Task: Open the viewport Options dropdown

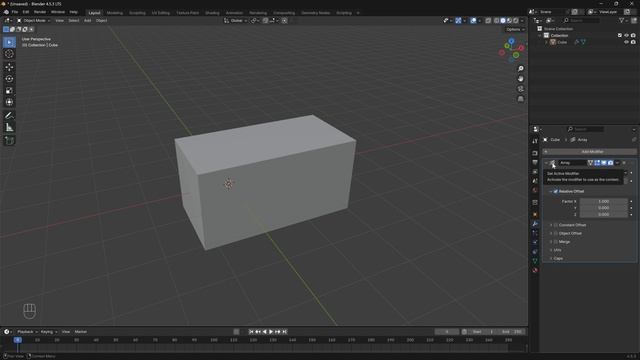Action: [515, 29]
